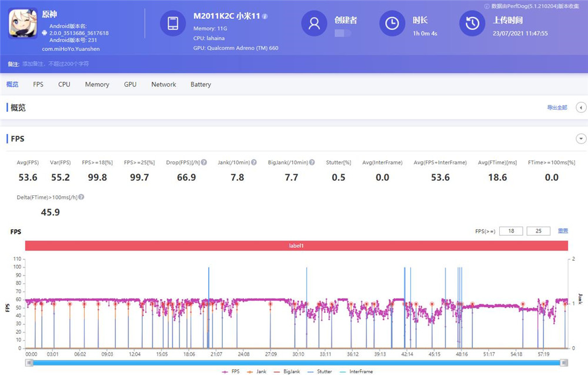The height and width of the screenshot is (375, 588).
Task: Focus the FPS threshold field showing 18
Action: 511,231
